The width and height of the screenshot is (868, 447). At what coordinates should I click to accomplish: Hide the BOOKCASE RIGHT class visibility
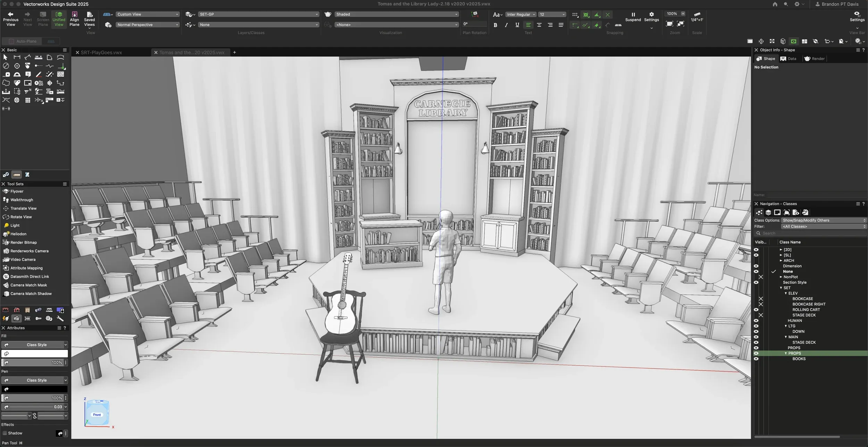760,304
